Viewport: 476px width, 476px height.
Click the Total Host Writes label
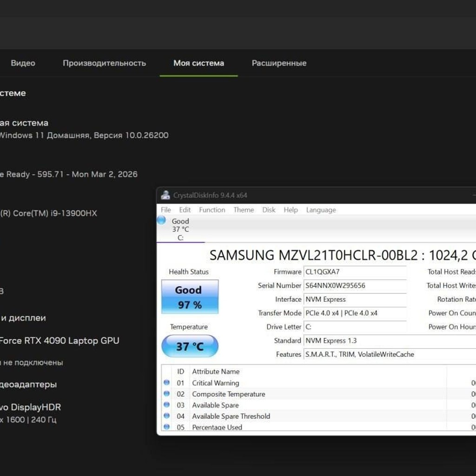click(451, 285)
